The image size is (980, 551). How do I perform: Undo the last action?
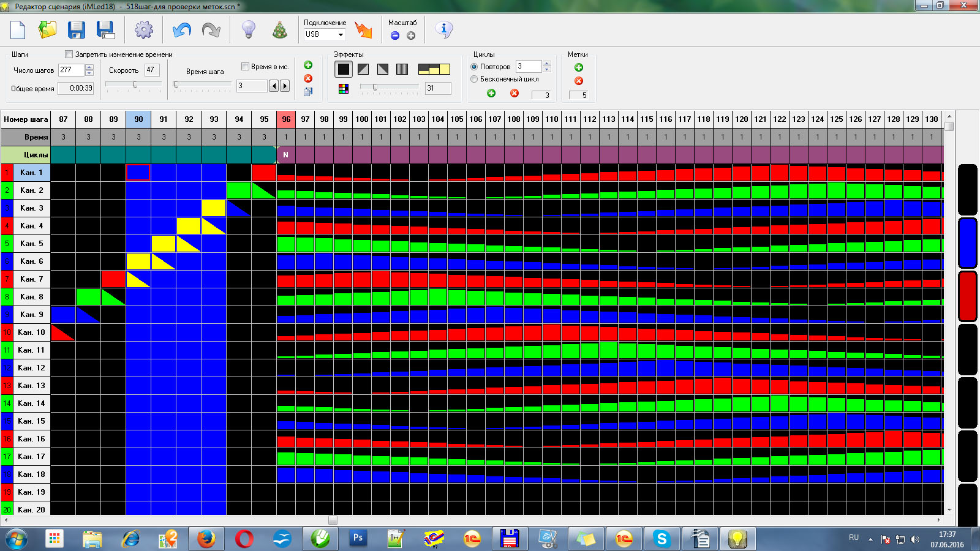pyautogui.click(x=182, y=29)
